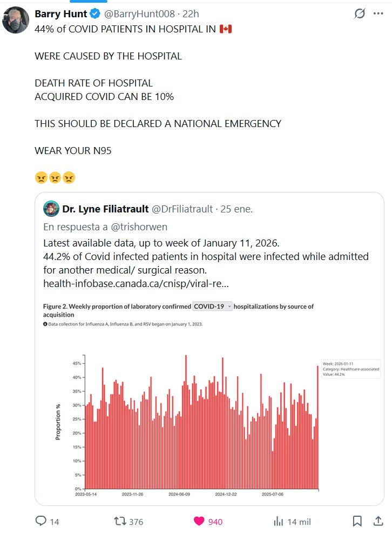Bookmark this post

357,521
